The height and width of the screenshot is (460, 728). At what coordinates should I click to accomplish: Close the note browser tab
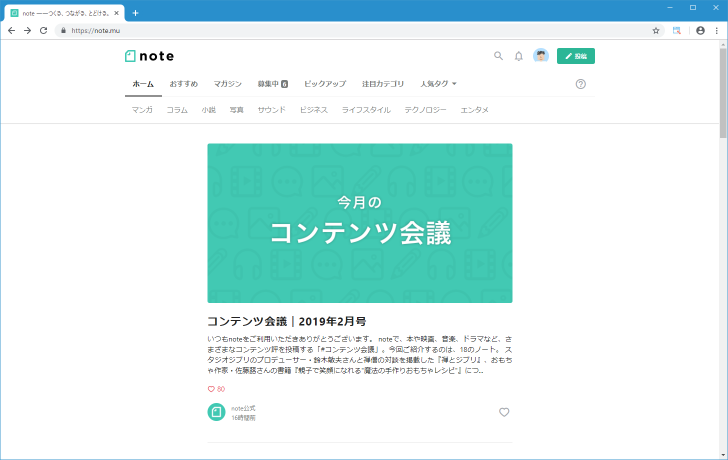[x=117, y=13]
